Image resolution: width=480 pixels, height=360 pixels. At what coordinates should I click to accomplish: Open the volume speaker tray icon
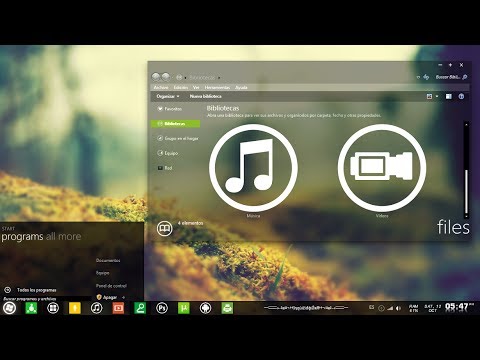398,308
